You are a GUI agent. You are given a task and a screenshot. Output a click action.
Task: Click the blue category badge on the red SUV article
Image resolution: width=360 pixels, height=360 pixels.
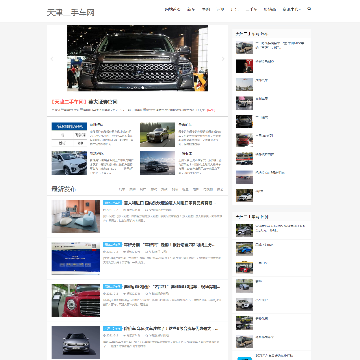pyautogui.click(x=112, y=286)
